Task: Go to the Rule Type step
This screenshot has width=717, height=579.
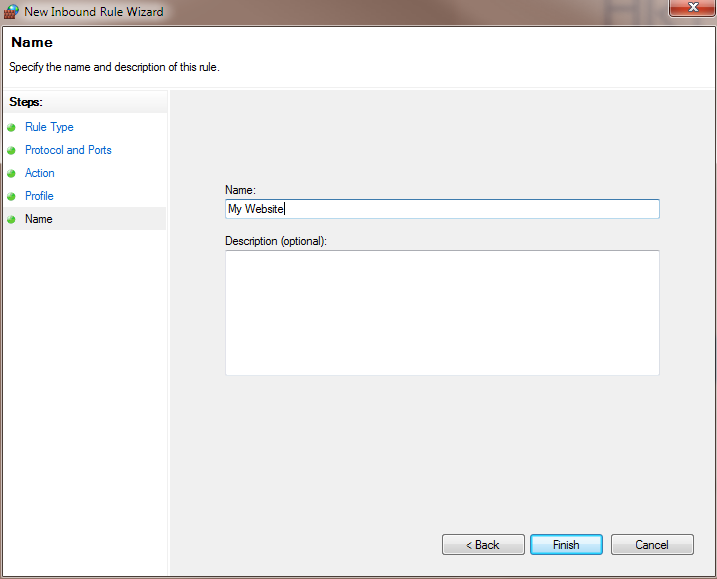Action: pos(49,127)
